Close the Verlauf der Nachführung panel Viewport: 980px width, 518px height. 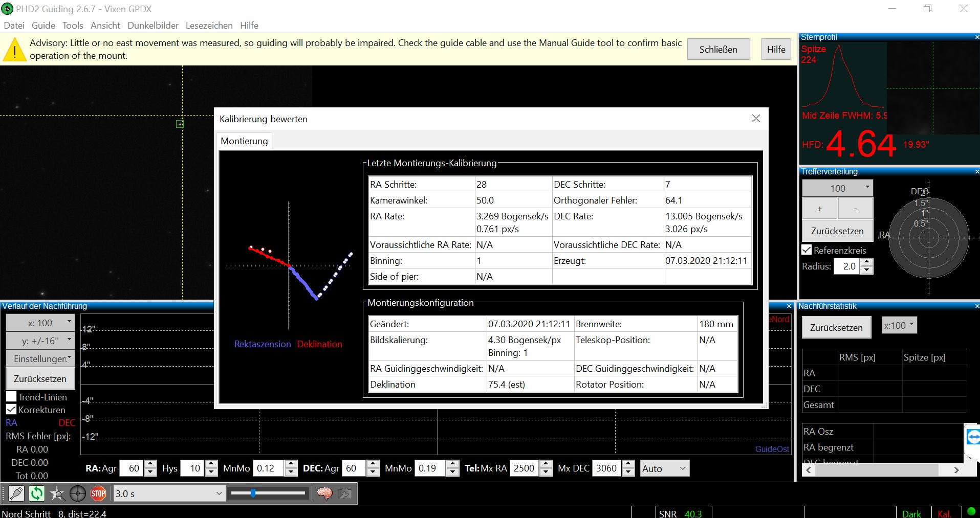tap(789, 306)
